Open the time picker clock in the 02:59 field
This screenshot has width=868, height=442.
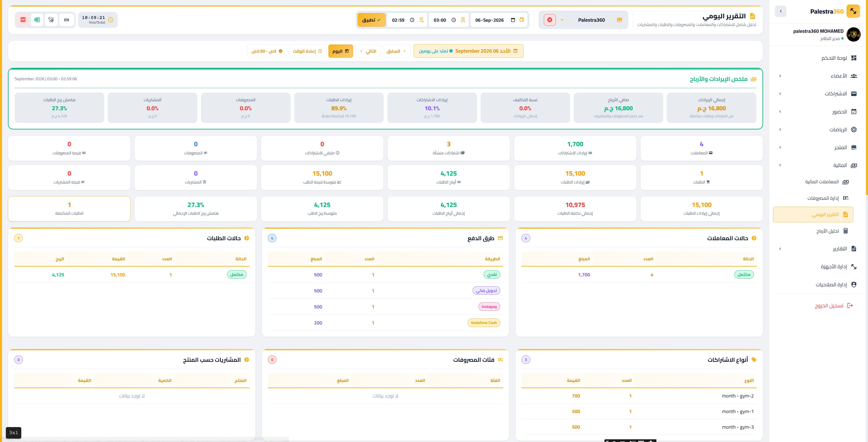(x=412, y=20)
